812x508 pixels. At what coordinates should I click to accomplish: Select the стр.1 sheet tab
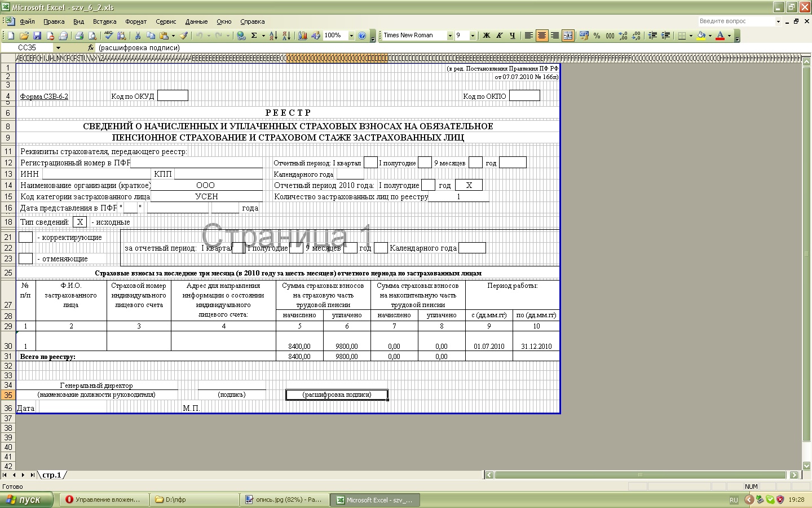pos(52,475)
